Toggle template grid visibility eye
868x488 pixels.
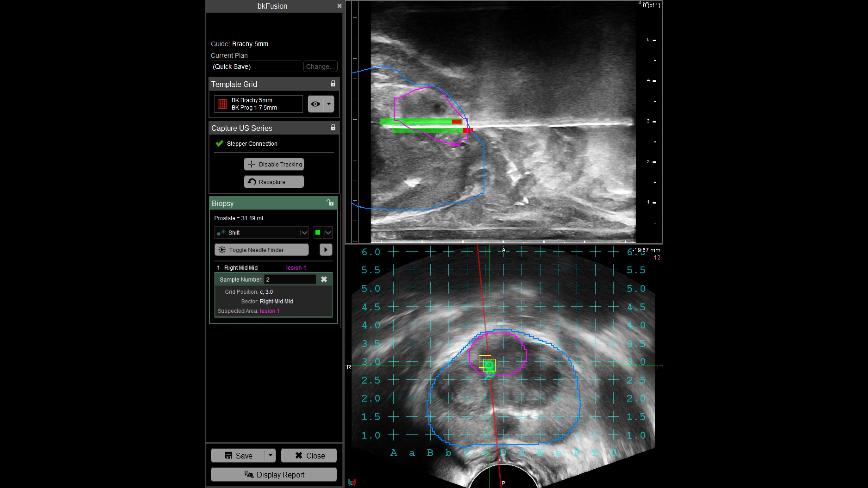tap(315, 104)
